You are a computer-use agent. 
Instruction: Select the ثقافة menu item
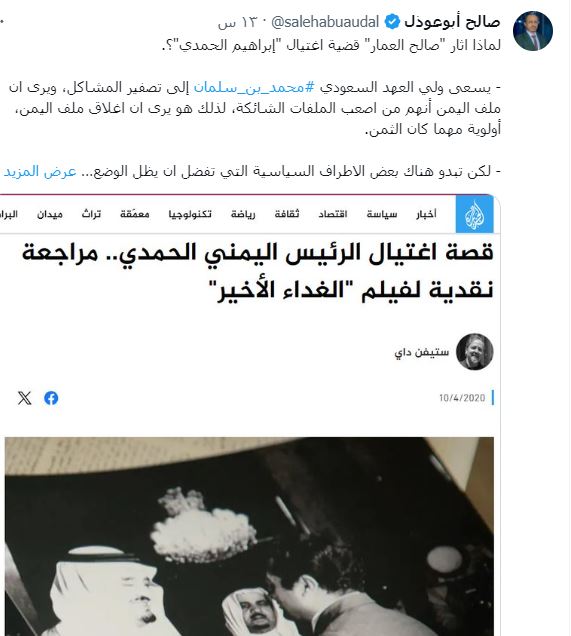coord(287,214)
